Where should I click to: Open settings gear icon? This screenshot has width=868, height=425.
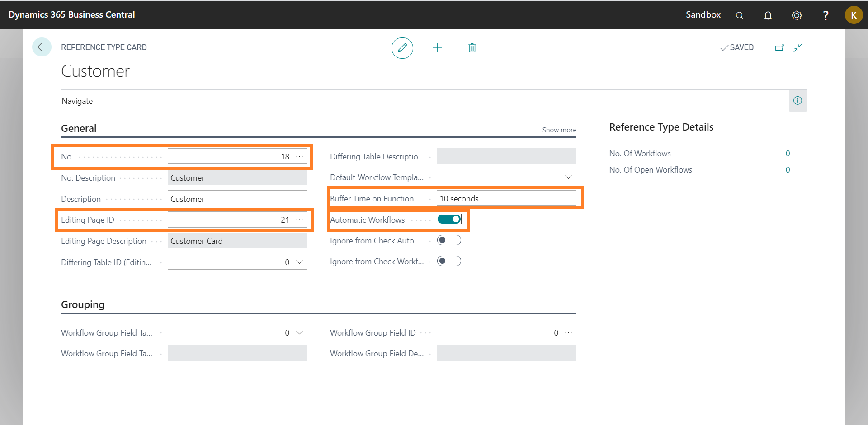pos(797,15)
